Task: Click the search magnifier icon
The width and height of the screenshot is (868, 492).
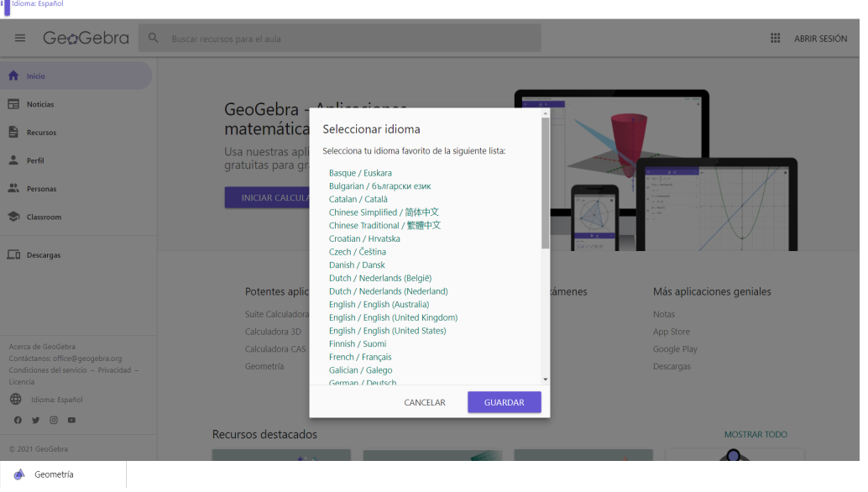Action: pyautogui.click(x=154, y=39)
